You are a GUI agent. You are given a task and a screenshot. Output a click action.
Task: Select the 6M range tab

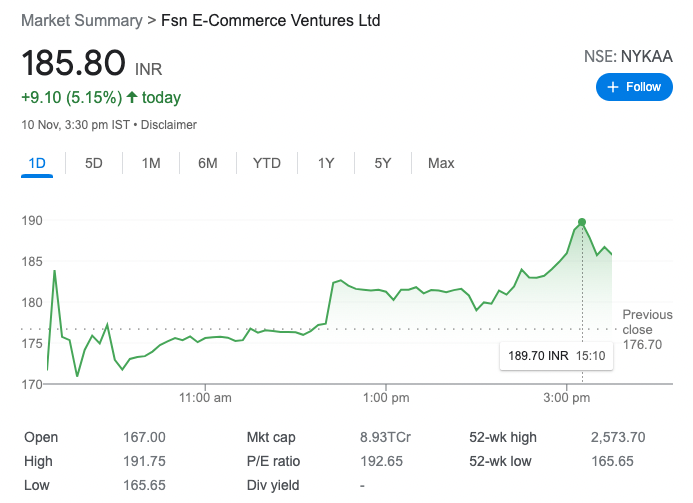(208, 164)
